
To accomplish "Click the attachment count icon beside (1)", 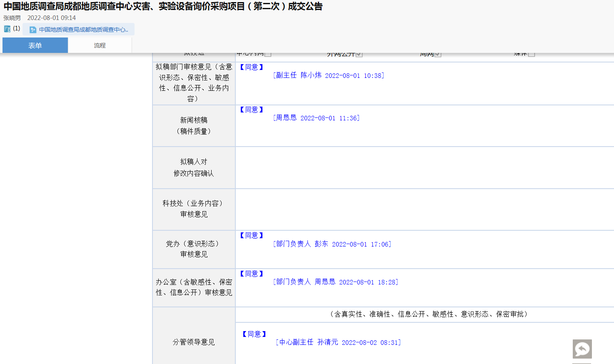I will [7, 29].
